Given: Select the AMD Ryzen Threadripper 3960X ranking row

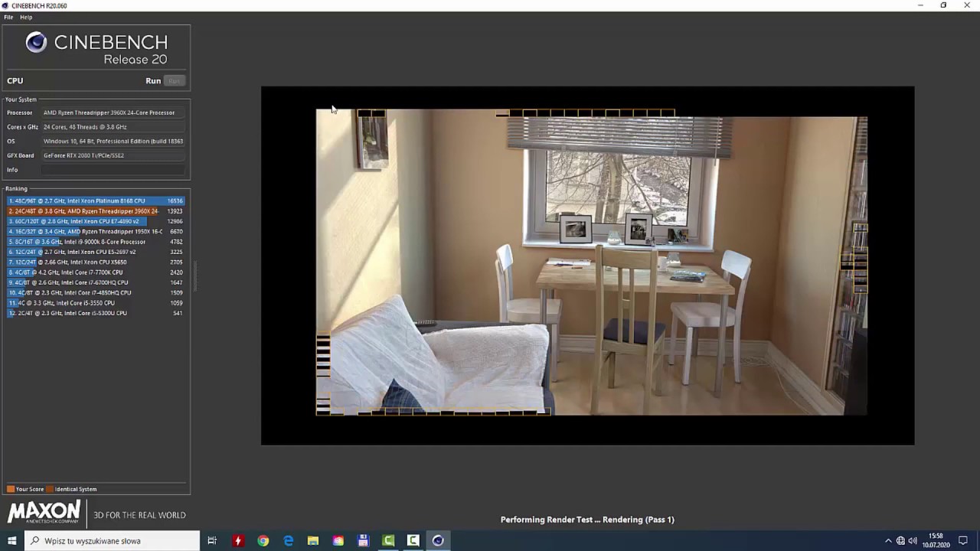Looking at the screenshot, I should point(96,211).
